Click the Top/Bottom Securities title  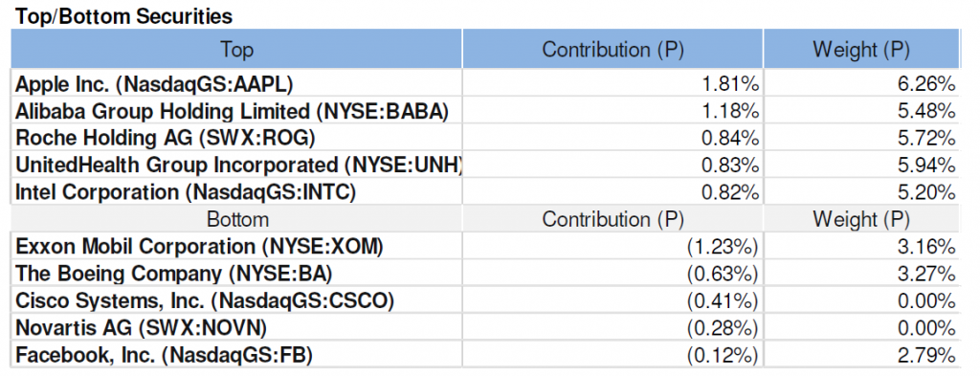[123, 16]
